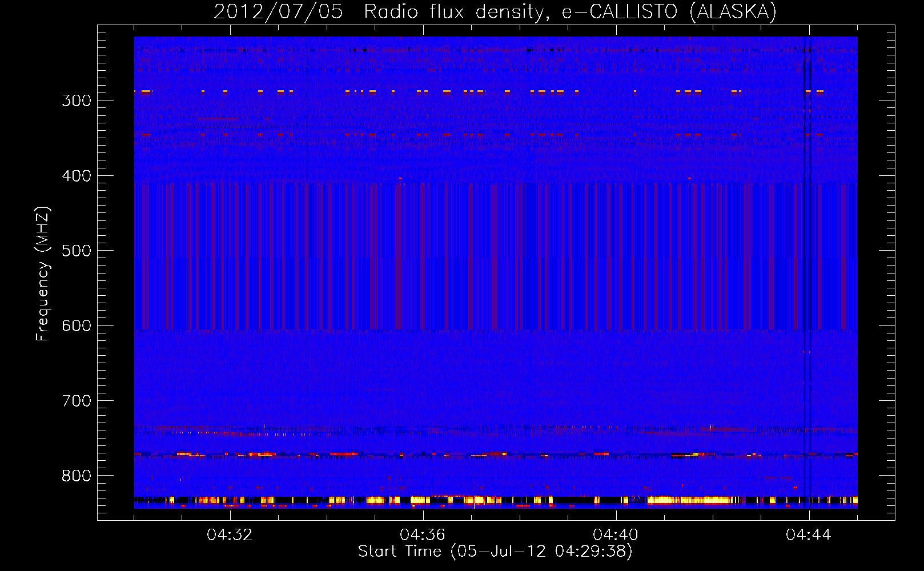This screenshot has height=571, width=924.
Task: Click the 400 frequency tick label
Action: point(77,176)
